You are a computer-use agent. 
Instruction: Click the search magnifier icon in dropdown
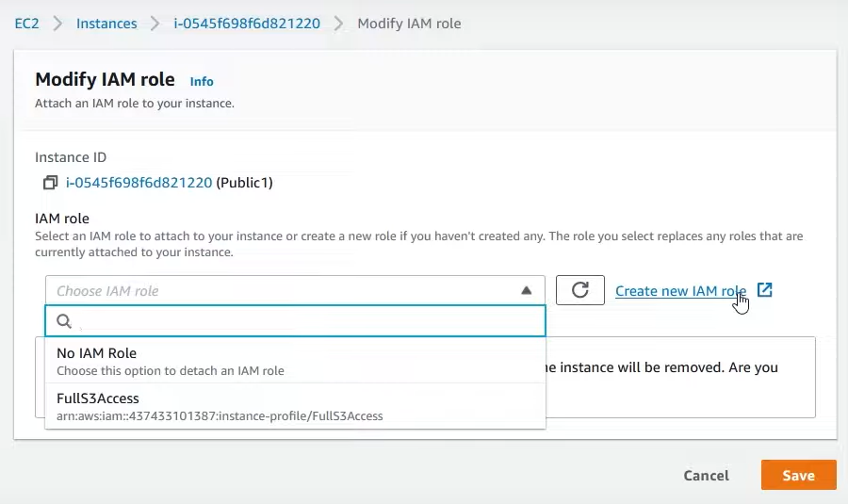[64, 321]
